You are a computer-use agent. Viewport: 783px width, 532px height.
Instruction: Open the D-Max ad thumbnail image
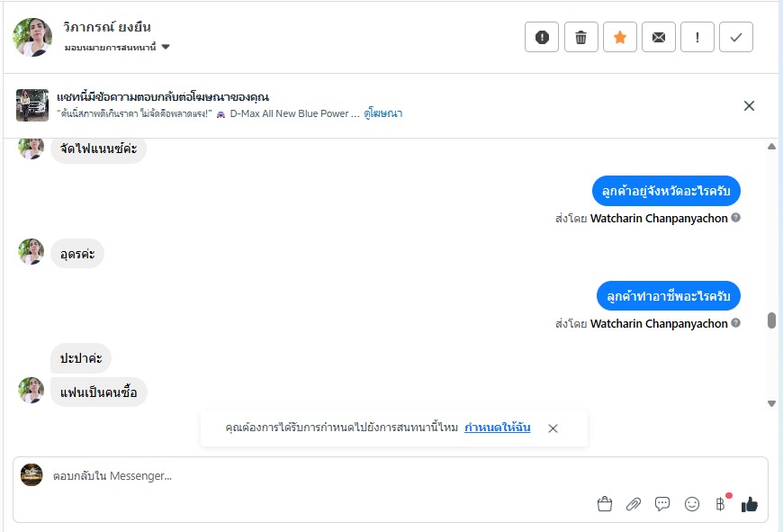pos(32,105)
